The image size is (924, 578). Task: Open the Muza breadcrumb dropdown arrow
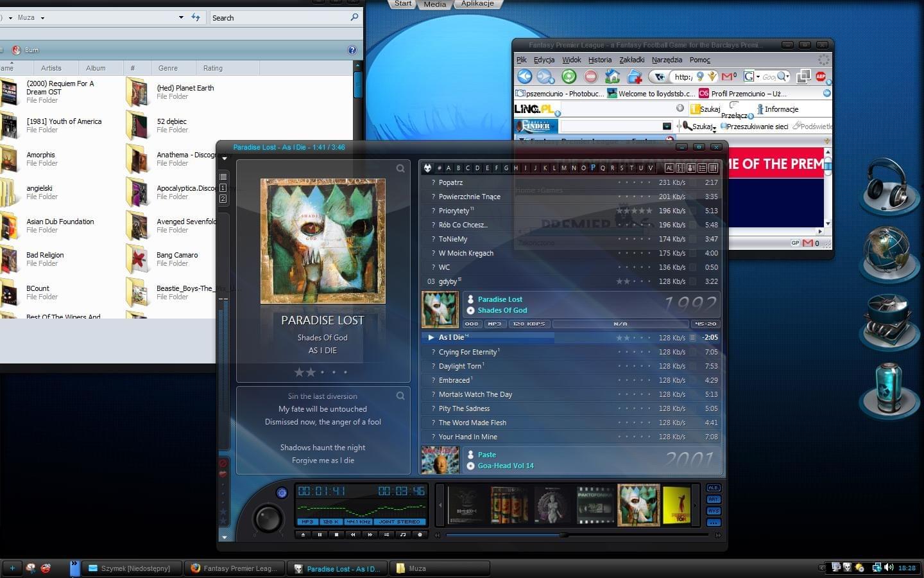coord(42,18)
